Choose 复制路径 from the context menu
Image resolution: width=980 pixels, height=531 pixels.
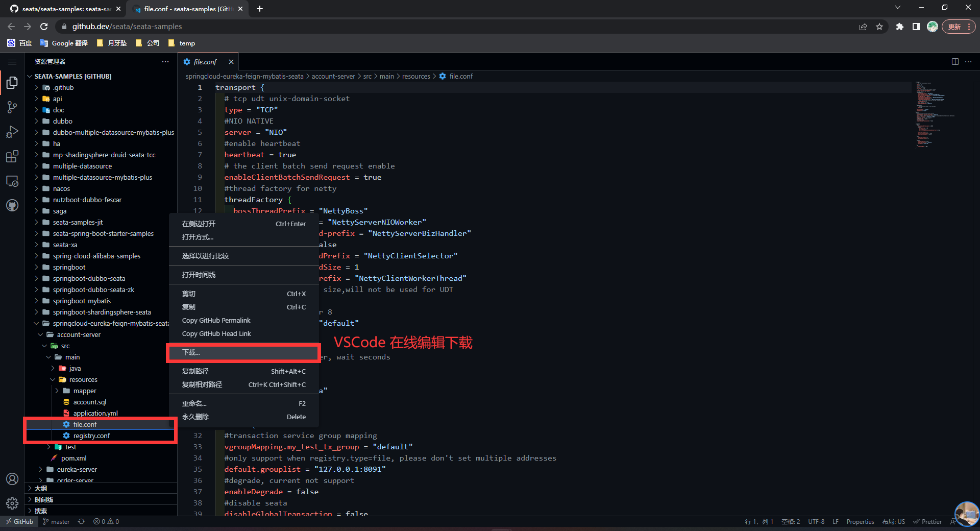[243, 371]
